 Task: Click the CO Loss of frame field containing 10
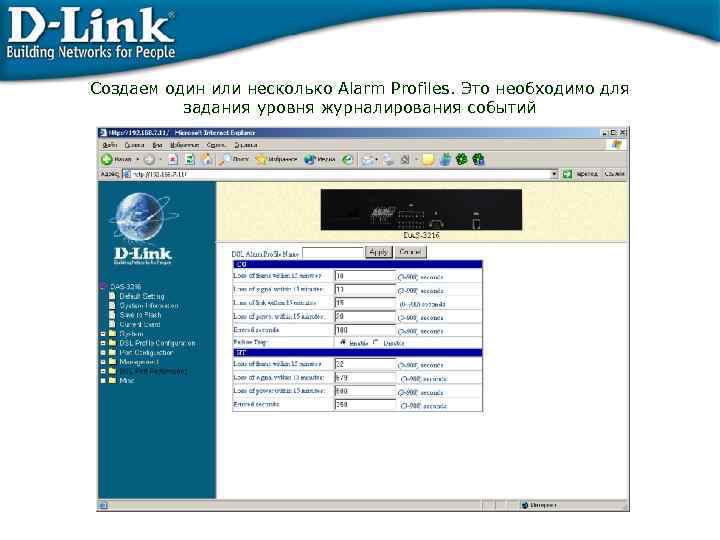(x=365, y=276)
